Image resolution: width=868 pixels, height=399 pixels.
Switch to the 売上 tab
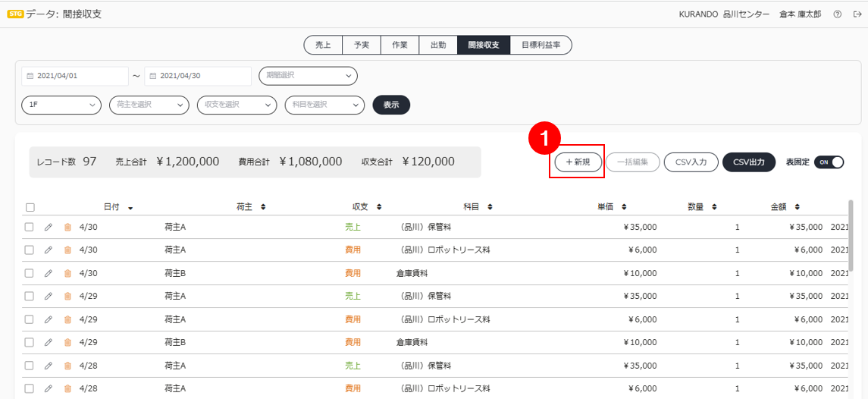(x=323, y=46)
